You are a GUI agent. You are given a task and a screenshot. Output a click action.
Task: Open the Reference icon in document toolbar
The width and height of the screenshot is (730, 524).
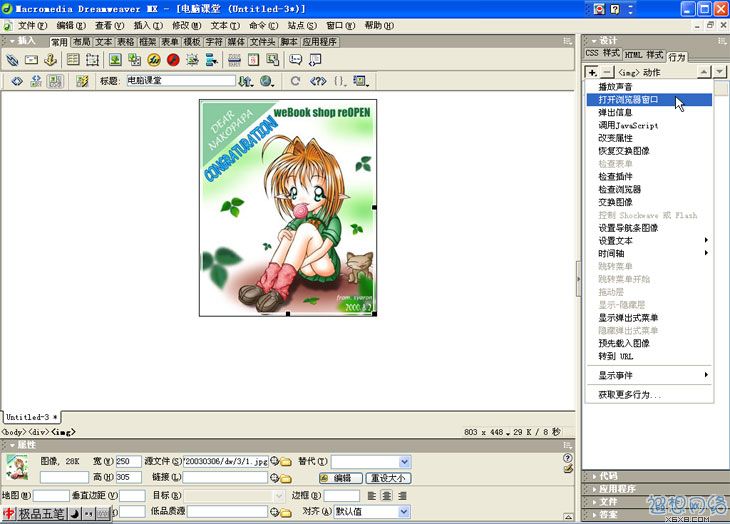(x=318, y=81)
